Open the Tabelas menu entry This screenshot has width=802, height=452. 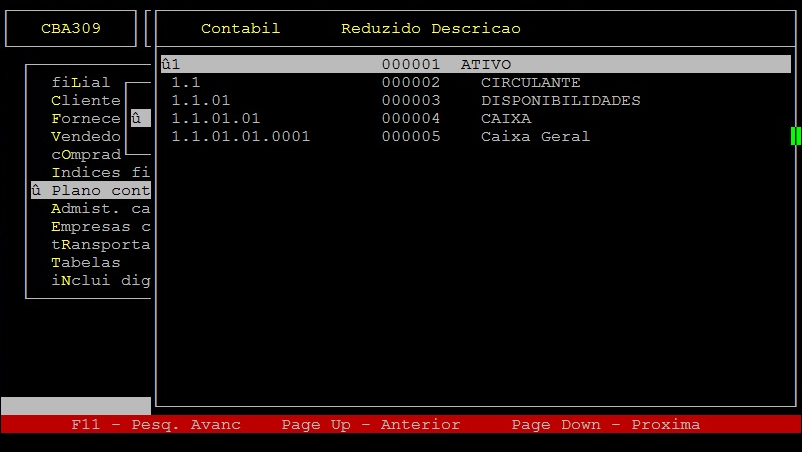[x=85, y=262]
